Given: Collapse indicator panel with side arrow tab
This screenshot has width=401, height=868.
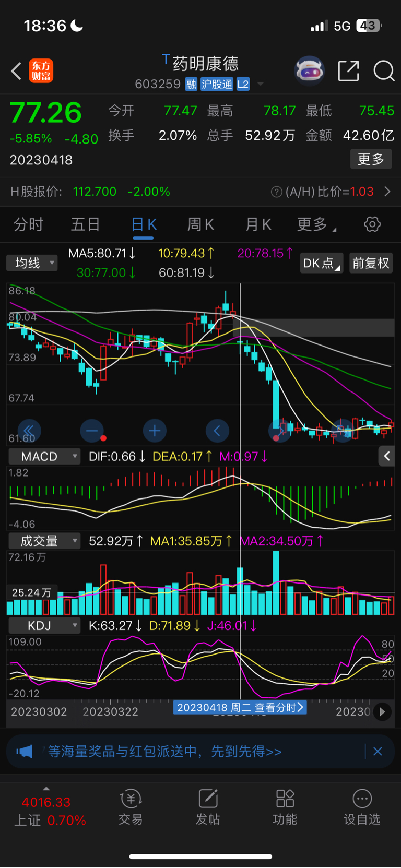Looking at the screenshot, I should 386,456.
